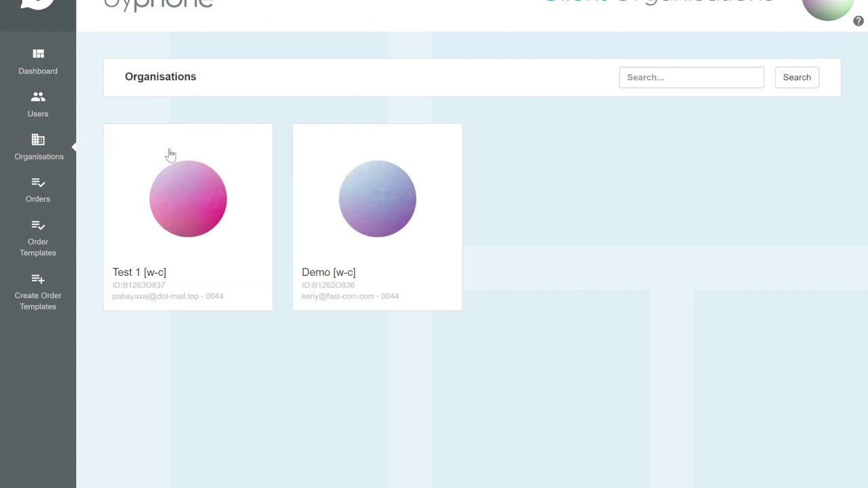This screenshot has width=868, height=488.
Task: Click the Test 1 [w-c] organisation name
Action: point(139,272)
